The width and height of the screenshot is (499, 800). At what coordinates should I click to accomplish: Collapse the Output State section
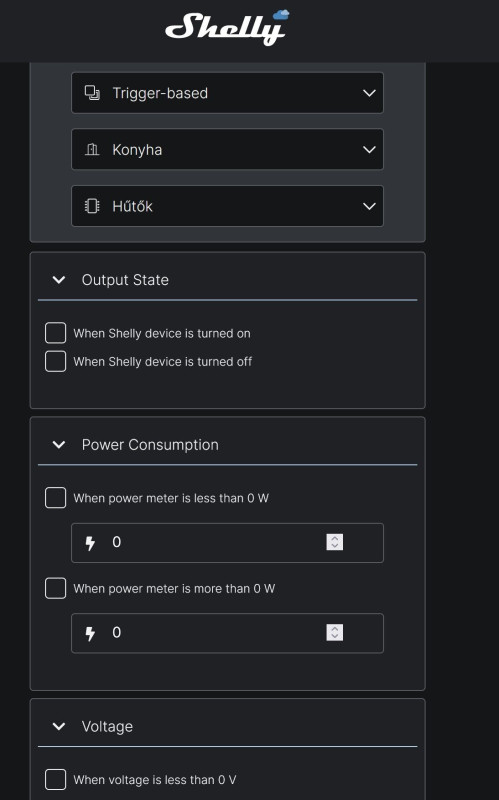[59, 280]
